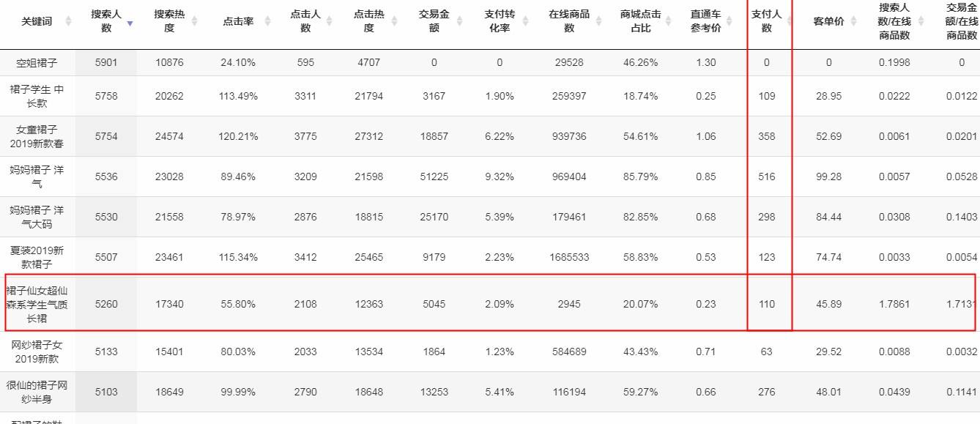
Task: Click the 搜索人数 cell showing 5260
Action: click(x=106, y=304)
